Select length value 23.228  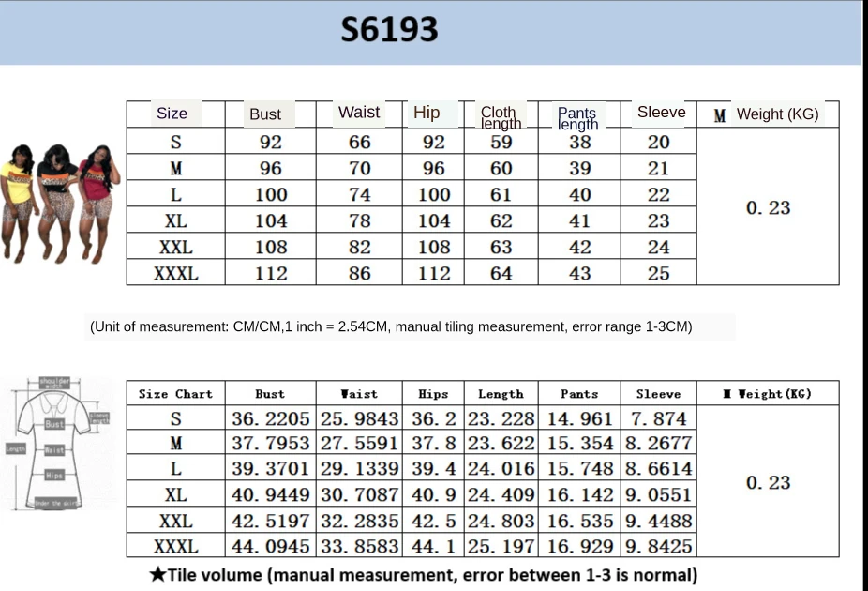click(501, 418)
